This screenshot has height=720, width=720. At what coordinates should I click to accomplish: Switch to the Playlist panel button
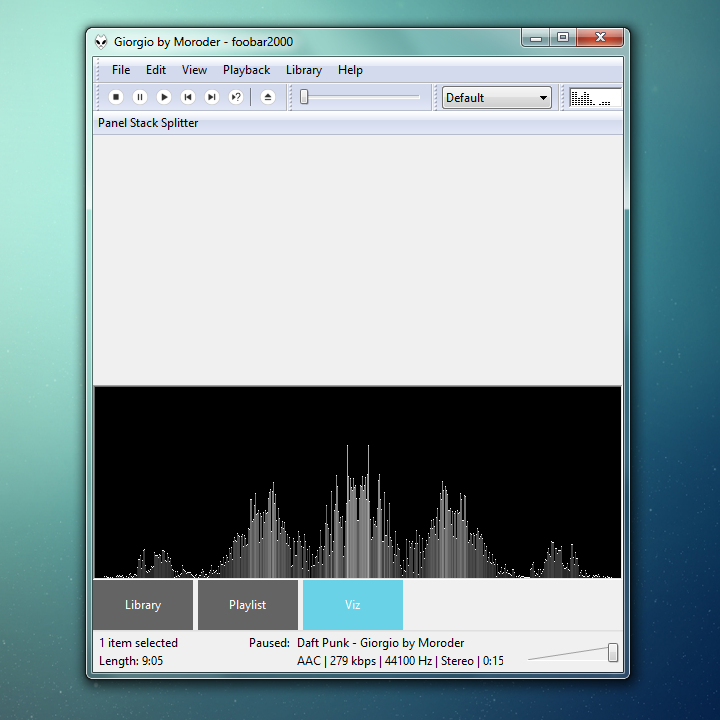(248, 605)
